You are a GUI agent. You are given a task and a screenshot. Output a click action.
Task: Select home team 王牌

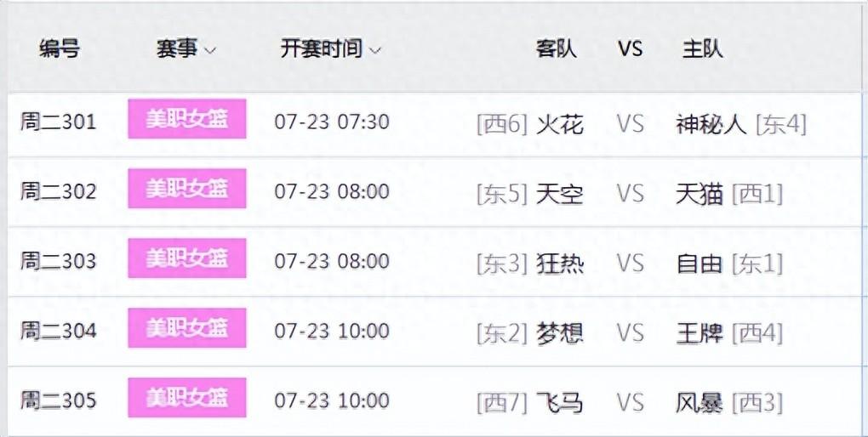coord(700,333)
